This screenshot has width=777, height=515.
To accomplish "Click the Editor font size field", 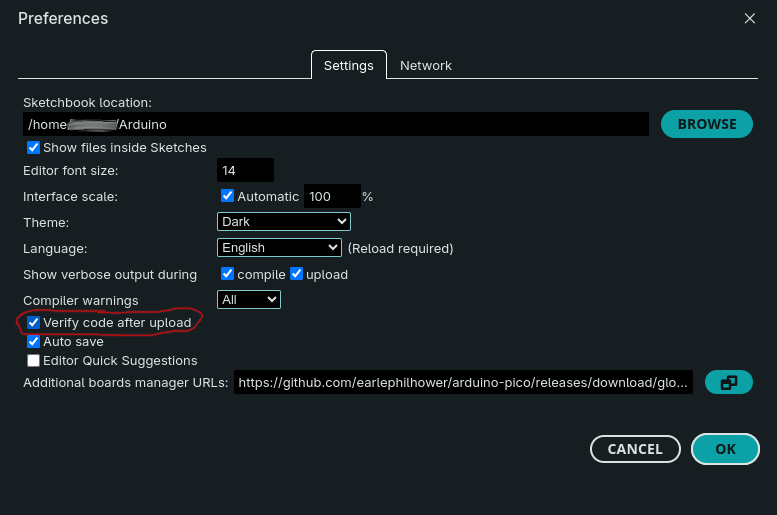I will click(245, 171).
